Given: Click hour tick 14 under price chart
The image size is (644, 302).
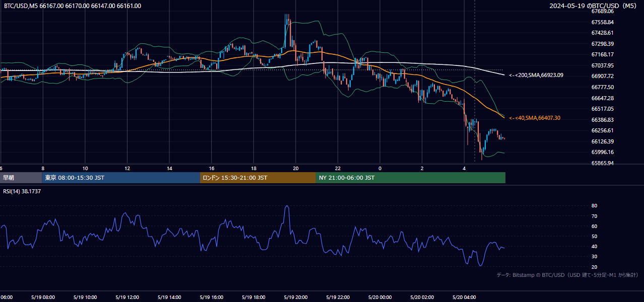Looking at the screenshot, I should point(170,168).
